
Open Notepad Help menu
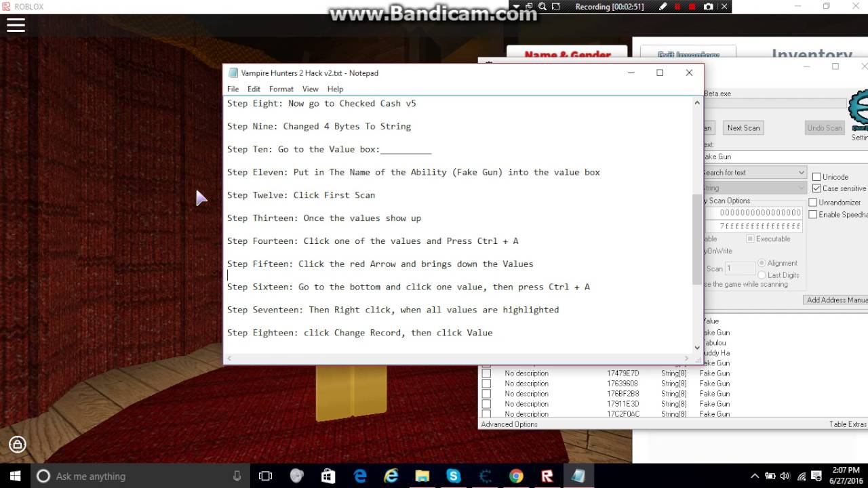[x=335, y=89]
